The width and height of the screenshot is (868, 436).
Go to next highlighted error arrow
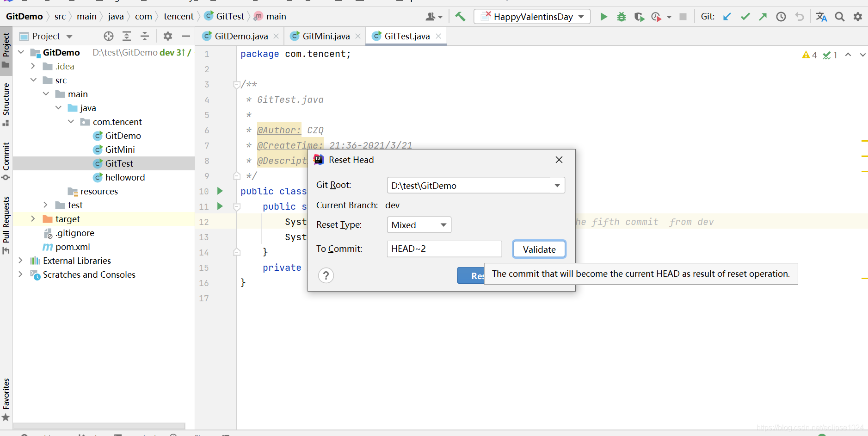click(x=862, y=55)
